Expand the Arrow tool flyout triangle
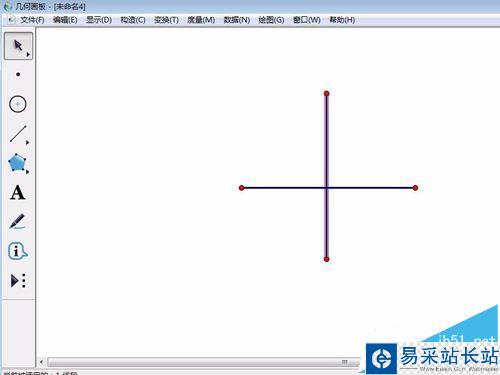Screen dimensions: 500x375 point(28,54)
